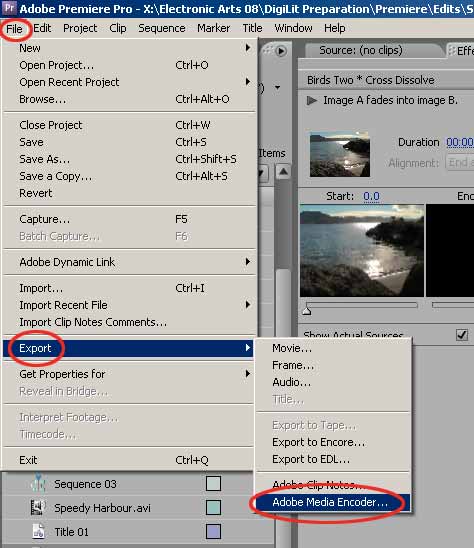Open the Marker menu
Image resolution: width=474 pixels, height=548 pixels.
tap(214, 28)
